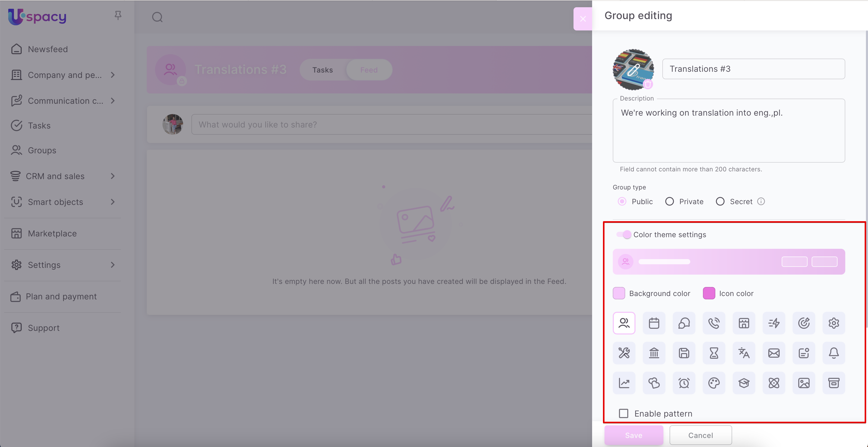Toggle Color theme settings switch

coord(623,235)
